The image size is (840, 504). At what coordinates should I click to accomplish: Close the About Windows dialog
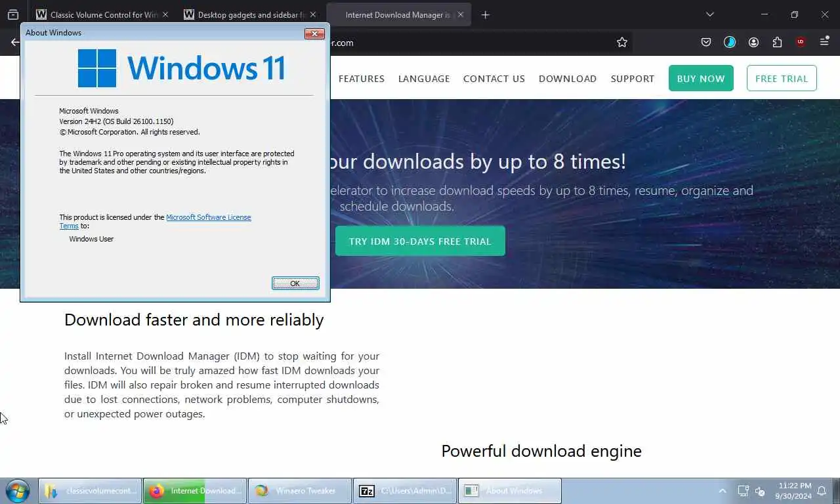click(314, 33)
